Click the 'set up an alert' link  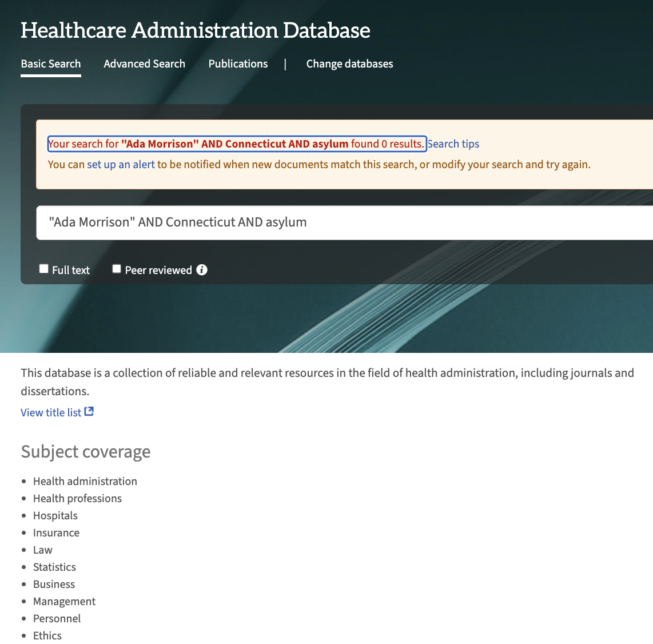(x=121, y=165)
